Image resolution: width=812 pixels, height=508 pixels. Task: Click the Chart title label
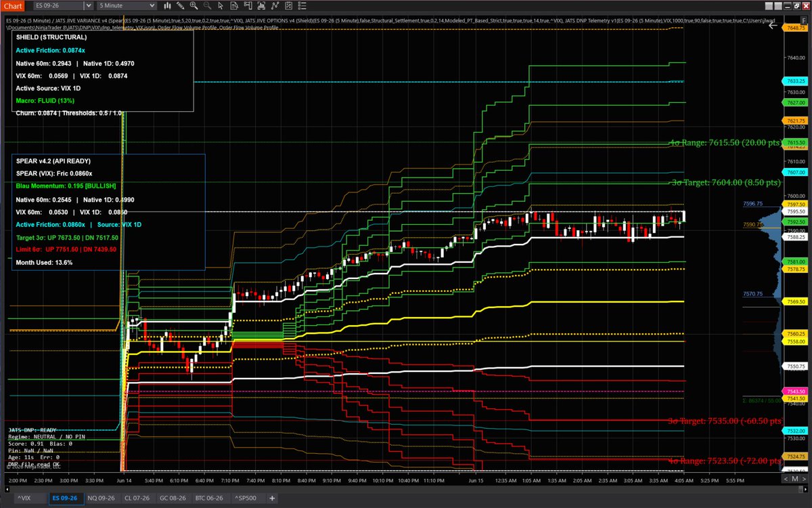13,5
